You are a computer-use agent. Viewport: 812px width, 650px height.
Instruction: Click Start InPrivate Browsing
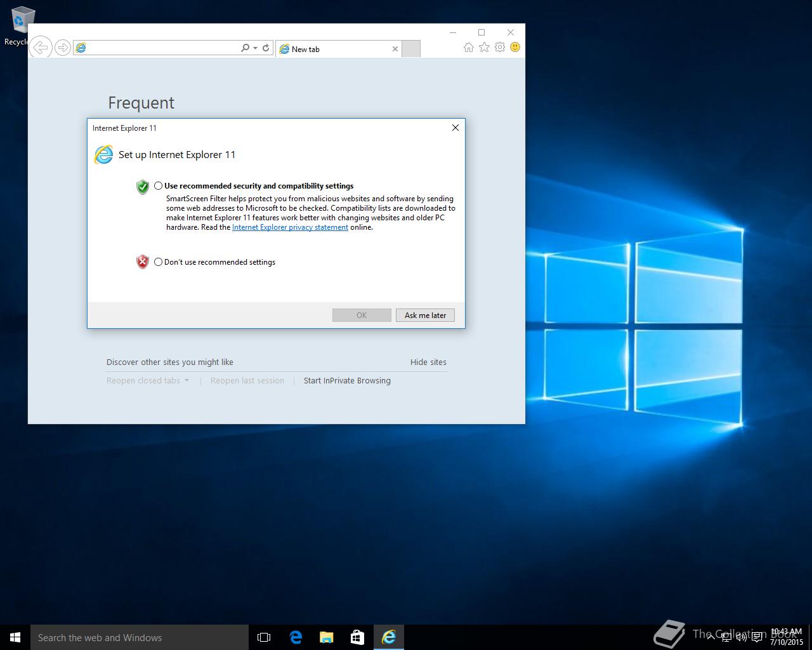[347, 380]
